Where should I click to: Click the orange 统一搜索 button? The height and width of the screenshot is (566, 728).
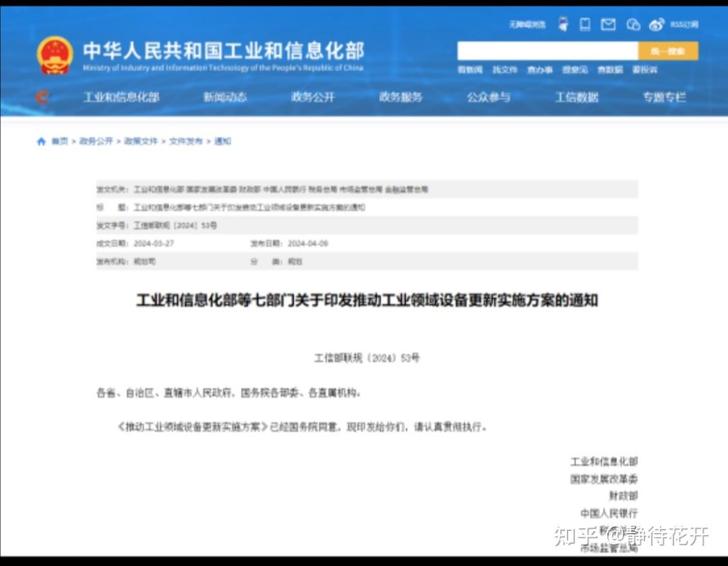(x=667, y=51)
